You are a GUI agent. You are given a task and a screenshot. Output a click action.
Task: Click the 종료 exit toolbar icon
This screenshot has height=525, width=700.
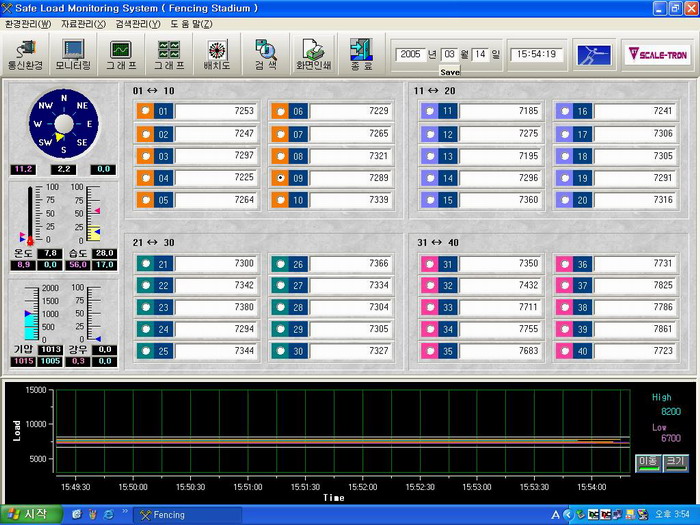(x=359, y=53)
